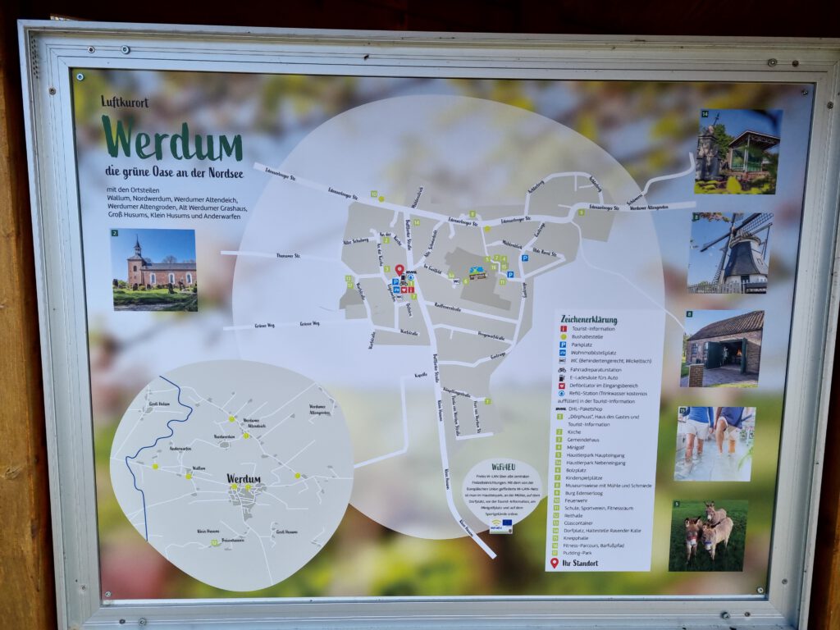
Task: Click the red 'Ihr Standort' pin on the map
Action: pyautogui.click(x=399, y=270)
